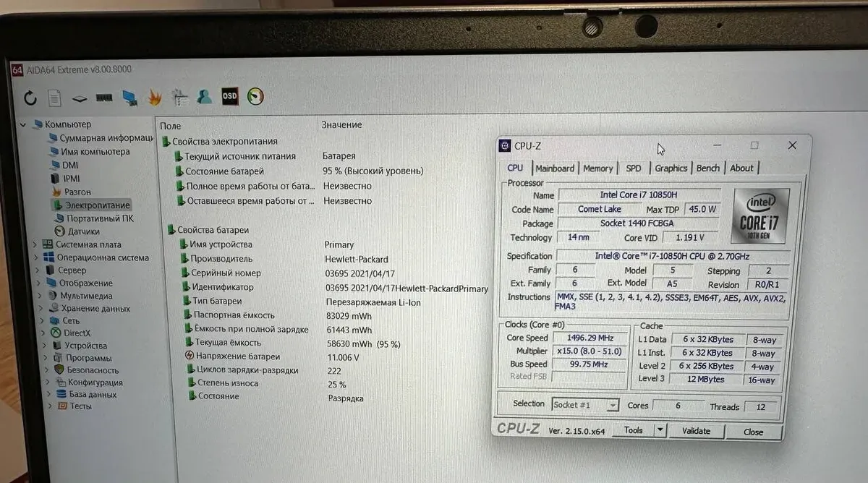The height and width of the screenshot is (483, 868).
Task: Click the AIDA64 refresh toolbar icon
Action: point(30,98)
